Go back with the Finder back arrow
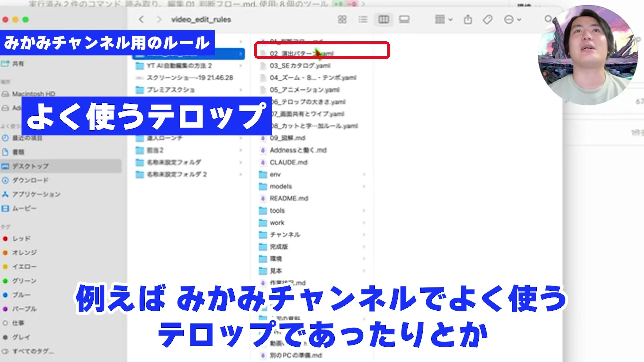The width and height of the screenshot is (644, 362). (x=141, y=19)
